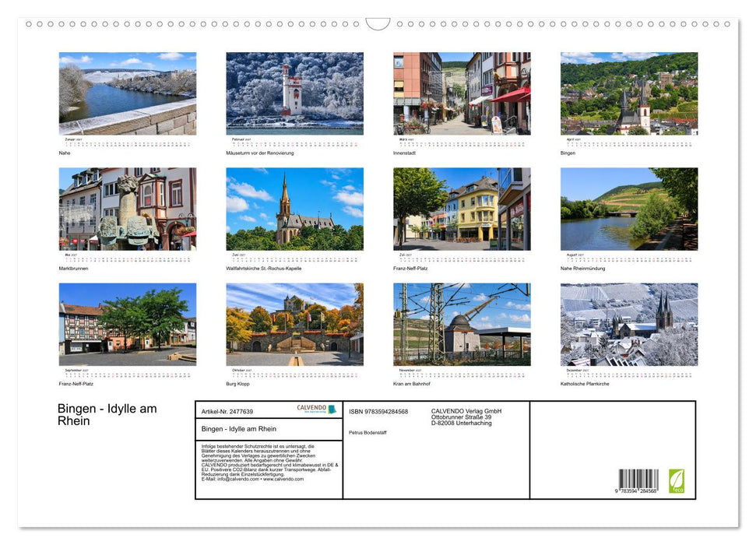The width and height of the screenshot is (756, 545).
Task: Click the boxed 'Bingen - Idylle am Rhein' title
Action: 239,429
